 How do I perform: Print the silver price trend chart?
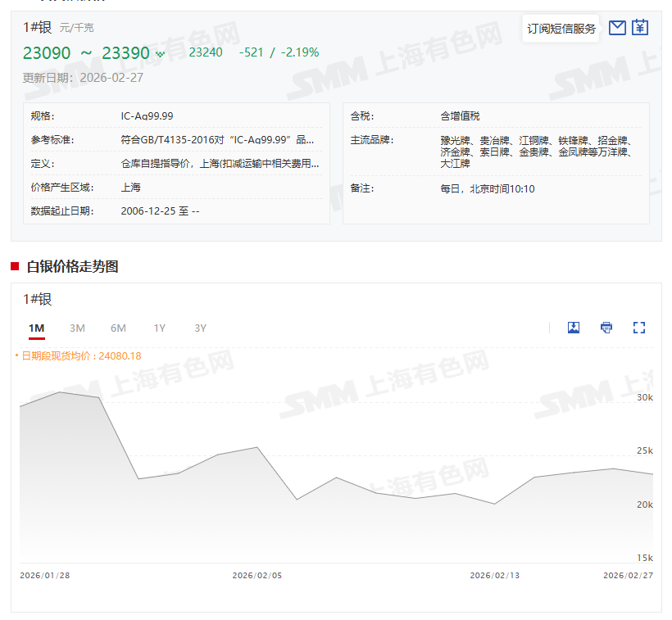[606, 328]
